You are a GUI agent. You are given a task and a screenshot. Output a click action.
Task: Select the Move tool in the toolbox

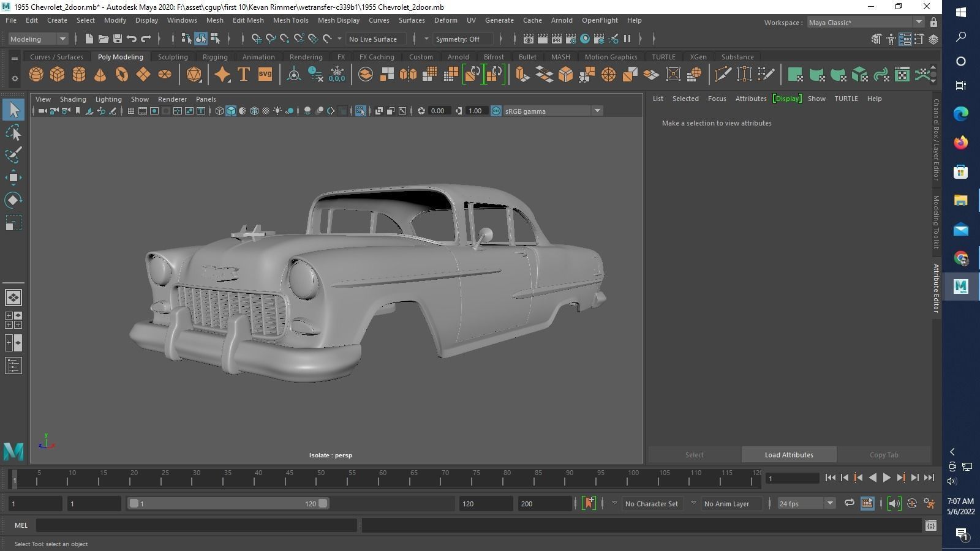click(13, 178)
